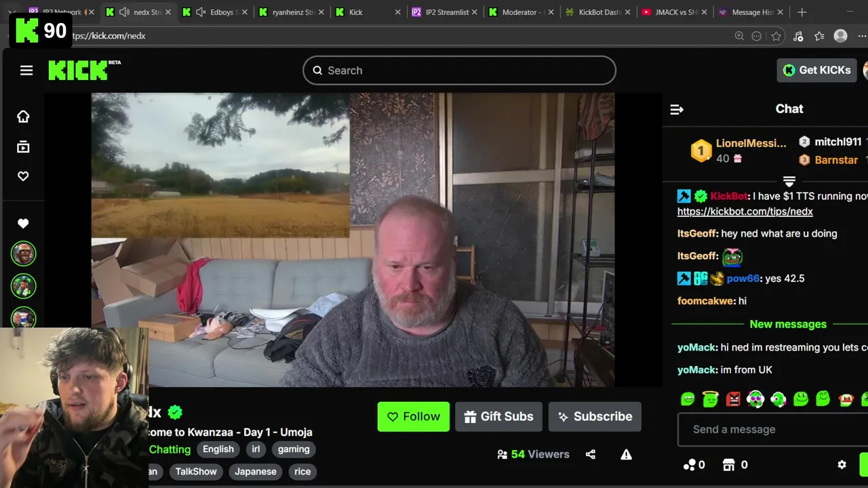Subscribe to the nedx channel

point(595,417)
